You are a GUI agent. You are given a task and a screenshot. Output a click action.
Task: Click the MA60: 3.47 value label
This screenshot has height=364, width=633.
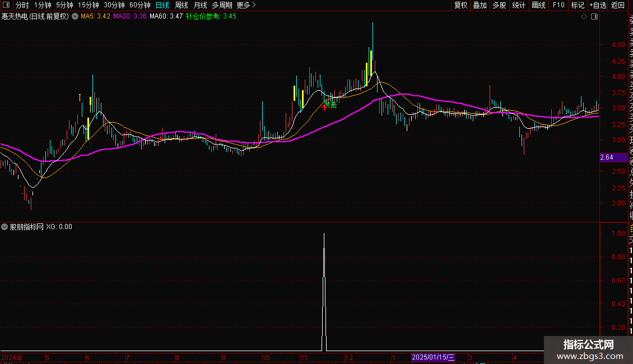166,16
